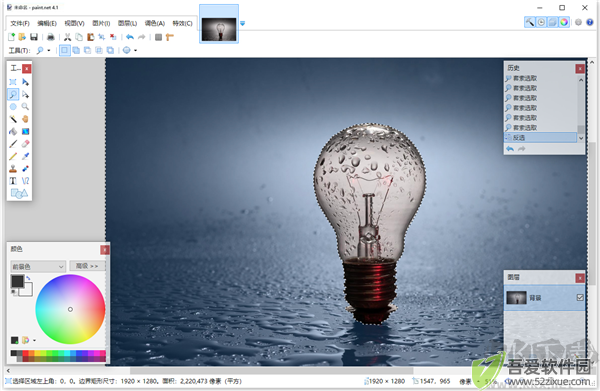Image resolution: width=600 pixels, height=391 pixels.
Task: Open the 文件(F) menu
Action: coord(20,23)
